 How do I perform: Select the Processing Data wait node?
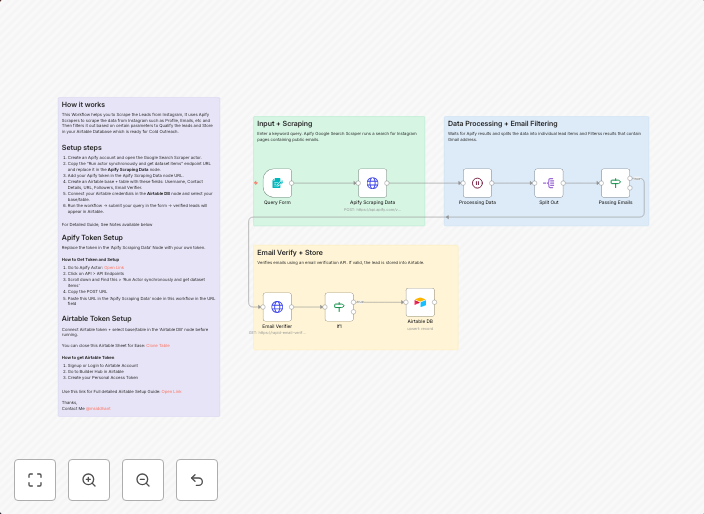477,183
